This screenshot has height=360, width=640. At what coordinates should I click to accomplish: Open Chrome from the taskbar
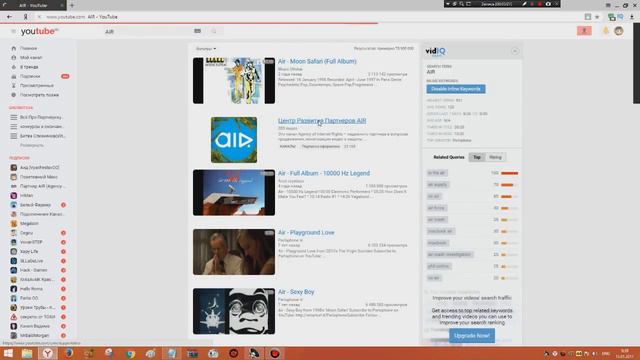pyautogui.click(x=130, y=353)
